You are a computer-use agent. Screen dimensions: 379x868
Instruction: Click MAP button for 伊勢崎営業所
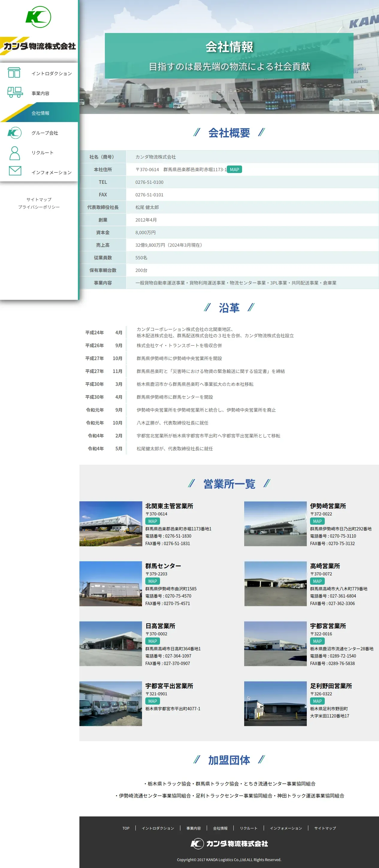317,521
